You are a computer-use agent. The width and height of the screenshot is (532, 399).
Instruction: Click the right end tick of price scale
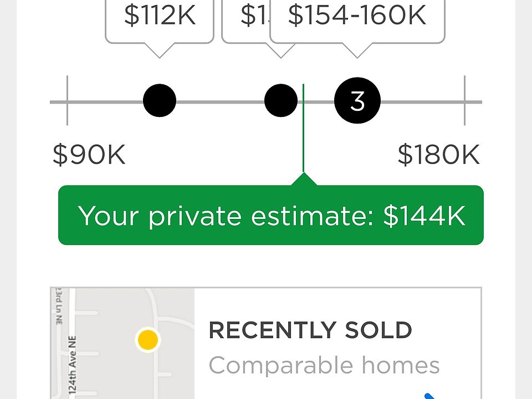[464, 100]
